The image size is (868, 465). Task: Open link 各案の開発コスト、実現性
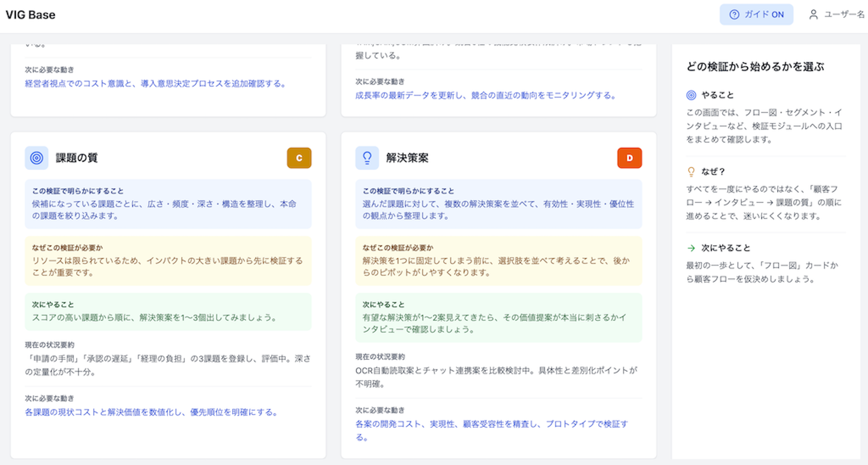(x=491, y=424)
